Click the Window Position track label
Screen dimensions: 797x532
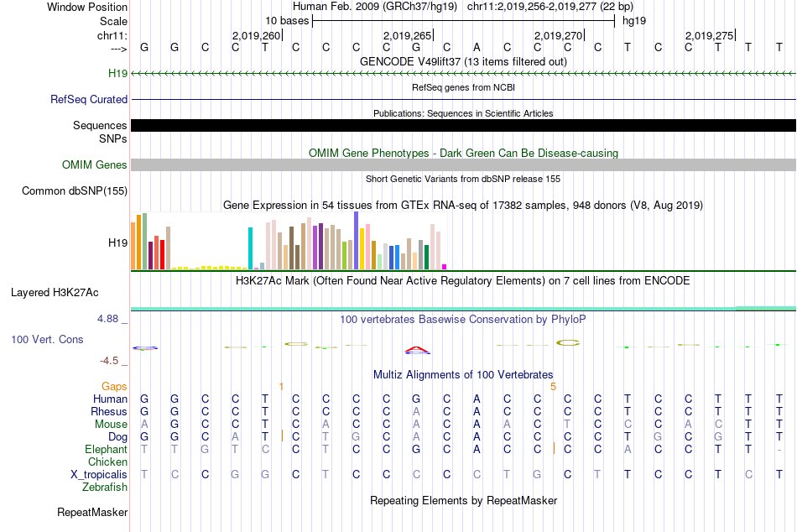tap(87, 7)
